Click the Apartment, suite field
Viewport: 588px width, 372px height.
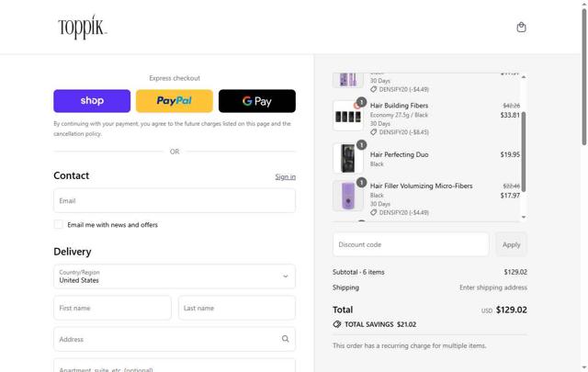[175, 366]
